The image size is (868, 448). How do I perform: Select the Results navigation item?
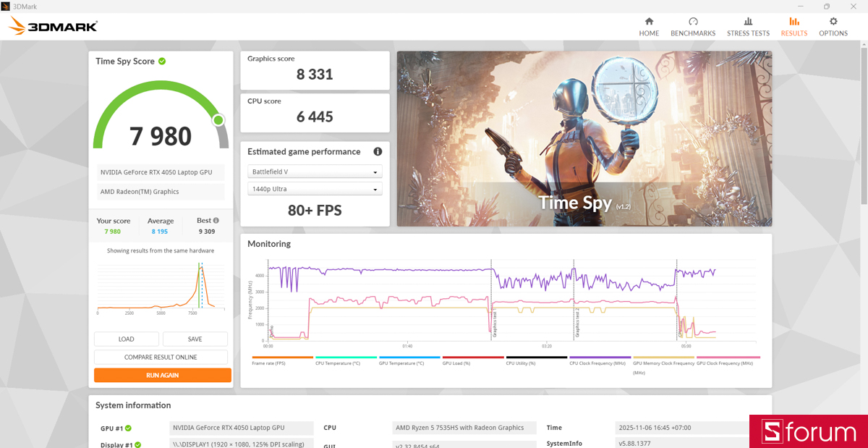(793, 27)
